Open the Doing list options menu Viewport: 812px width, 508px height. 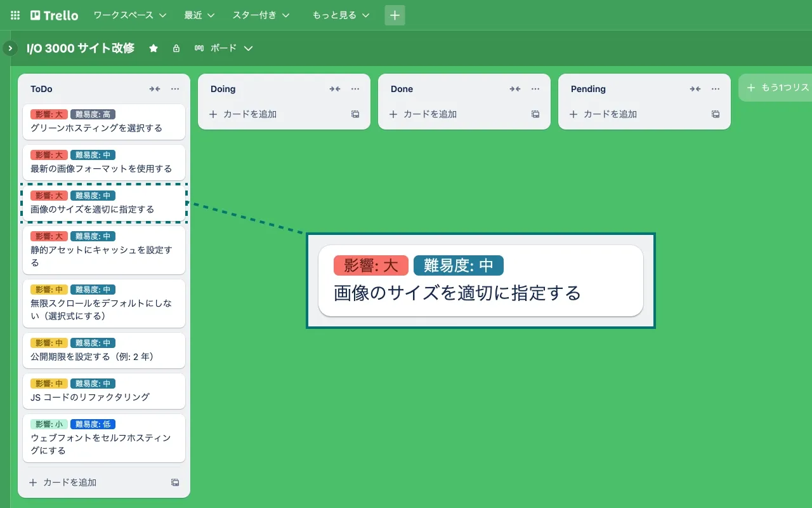[355, 89]
